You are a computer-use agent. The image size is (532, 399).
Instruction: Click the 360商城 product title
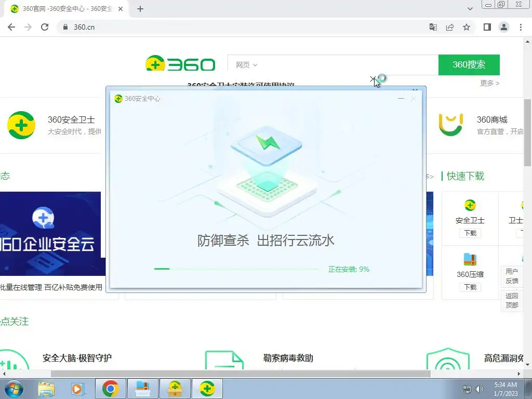click(492, 119)
